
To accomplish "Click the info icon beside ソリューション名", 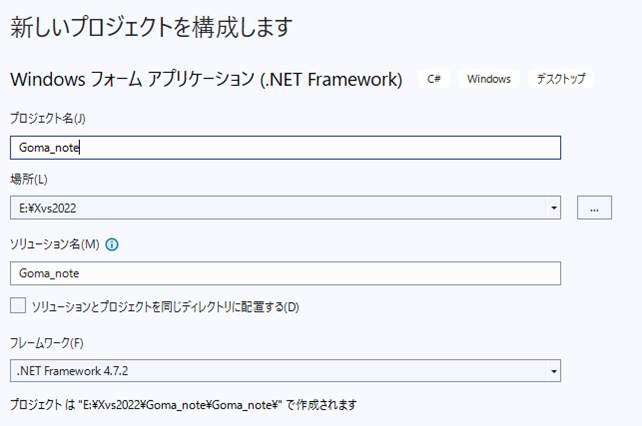I will 112,244.
